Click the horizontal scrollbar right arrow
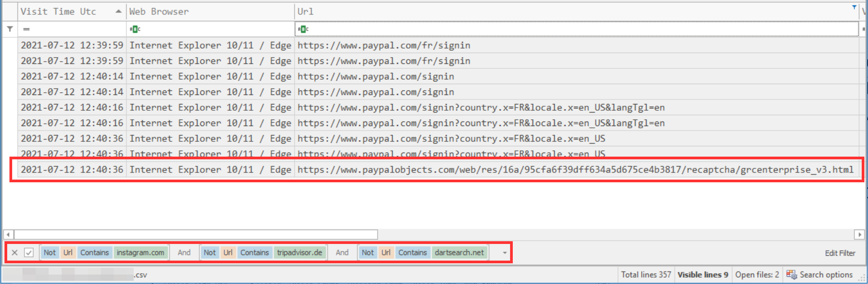The width and height of the screenshot is (868, 284). (x=859, y=234)
